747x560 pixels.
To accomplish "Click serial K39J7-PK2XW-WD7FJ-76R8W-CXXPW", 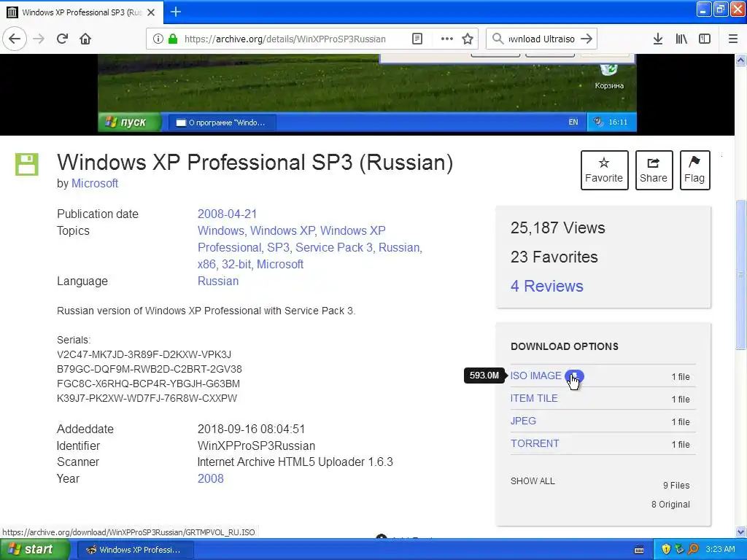I will [x=147, y=398].
